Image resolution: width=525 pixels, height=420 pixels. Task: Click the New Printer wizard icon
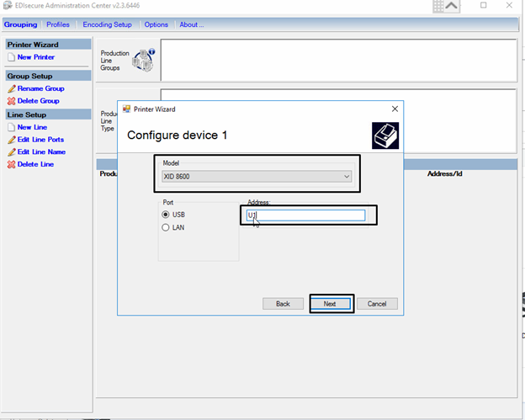click(x=11, y=57)
